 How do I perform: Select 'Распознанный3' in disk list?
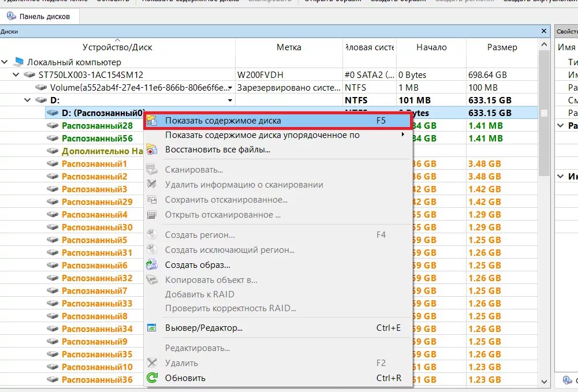(94, 189)
